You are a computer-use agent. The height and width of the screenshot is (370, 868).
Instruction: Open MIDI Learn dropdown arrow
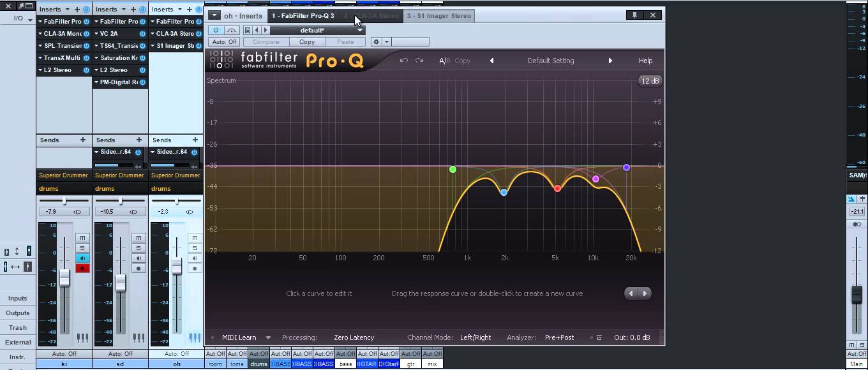(x=268, y=337)
